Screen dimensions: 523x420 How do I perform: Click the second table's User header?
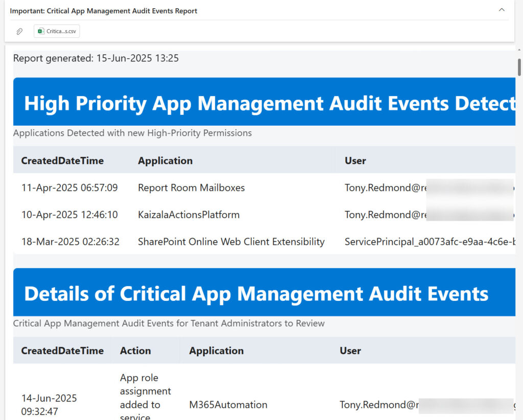click(350, 351)
